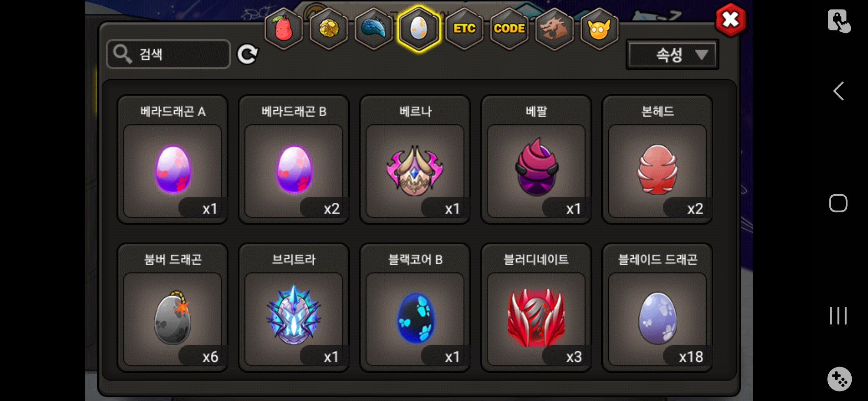868x401 pixels.
Task: Choose the 블레이드 드래곤 egg x18
Action: point(658,308)
